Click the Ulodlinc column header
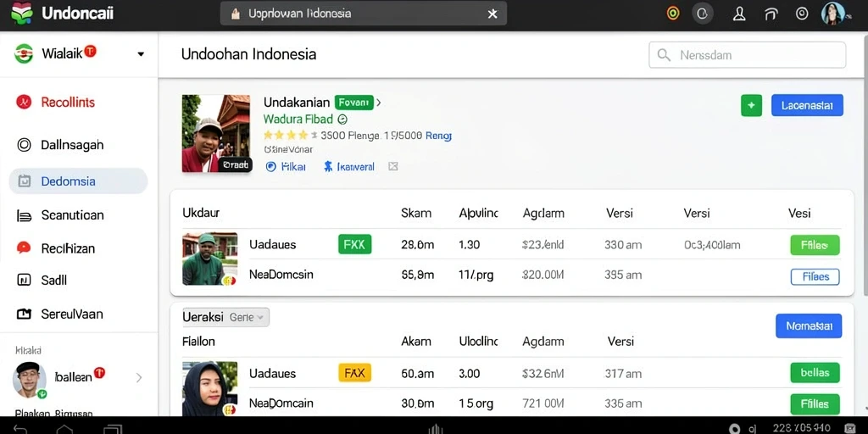This screenshot has width=868, height=434. point(479,342)
